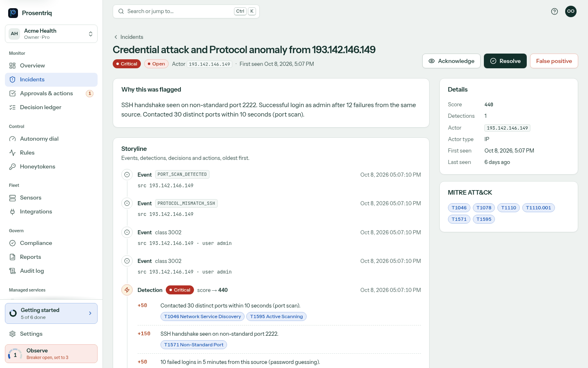The width and height of the screenshot is (588, 368).
Task: Click the Honeytokens key icon
Action: (x=13, y=166)
